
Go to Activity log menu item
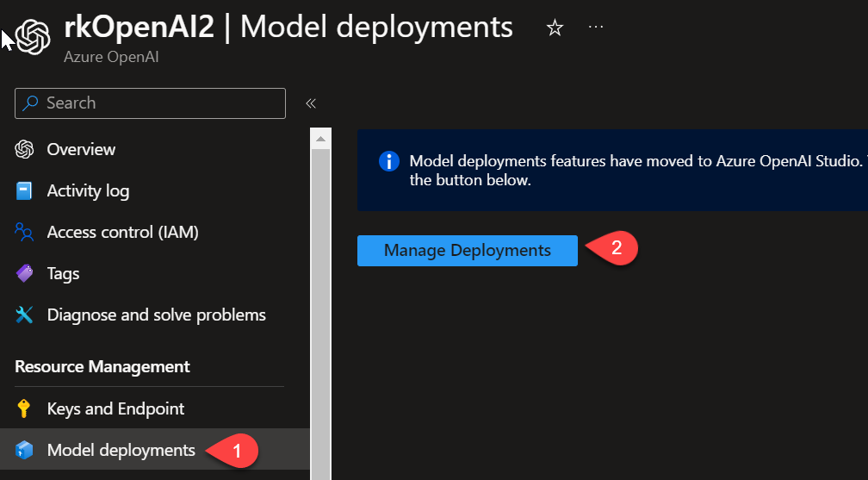click(88, 191)
